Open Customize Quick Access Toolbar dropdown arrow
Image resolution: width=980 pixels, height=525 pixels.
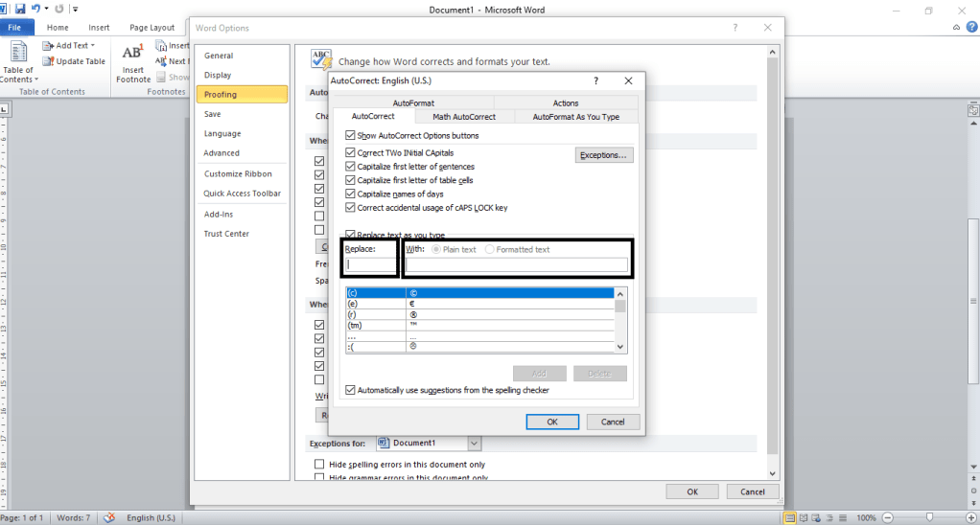click(x=75, y=9)
